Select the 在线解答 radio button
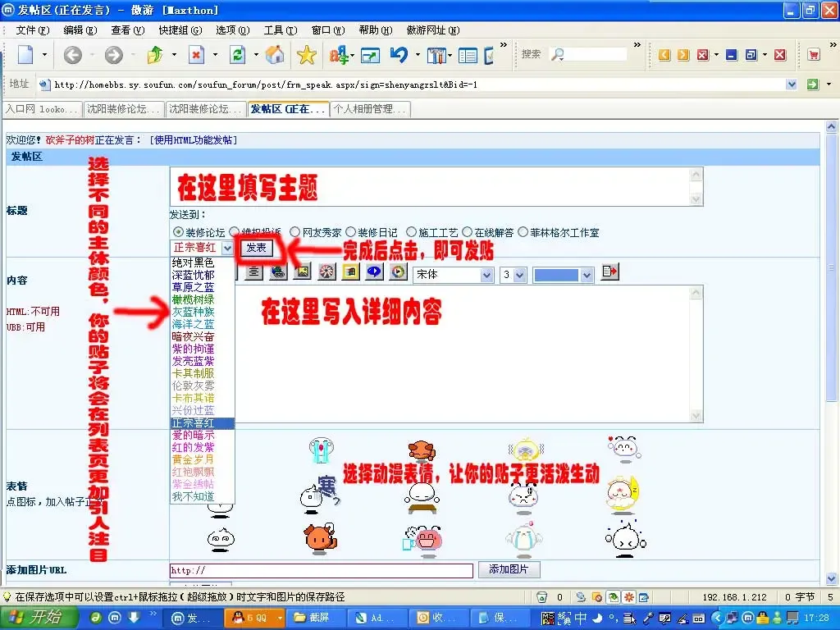840x630 pixels. (x=467, y=232)
